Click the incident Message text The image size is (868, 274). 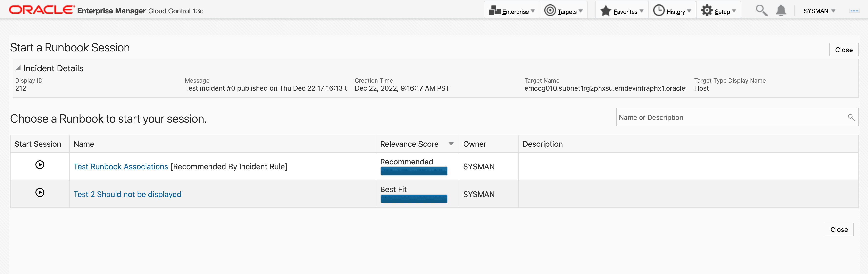(x=266, y=88)
